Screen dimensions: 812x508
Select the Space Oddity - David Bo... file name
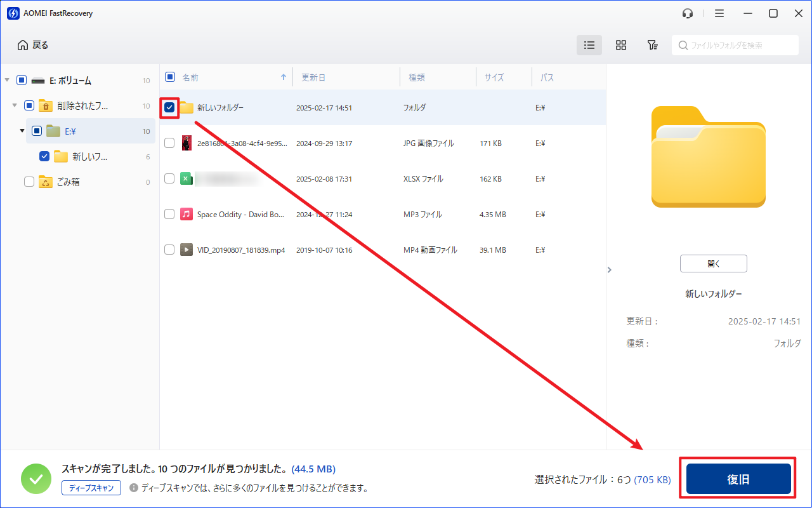point(242,215)
